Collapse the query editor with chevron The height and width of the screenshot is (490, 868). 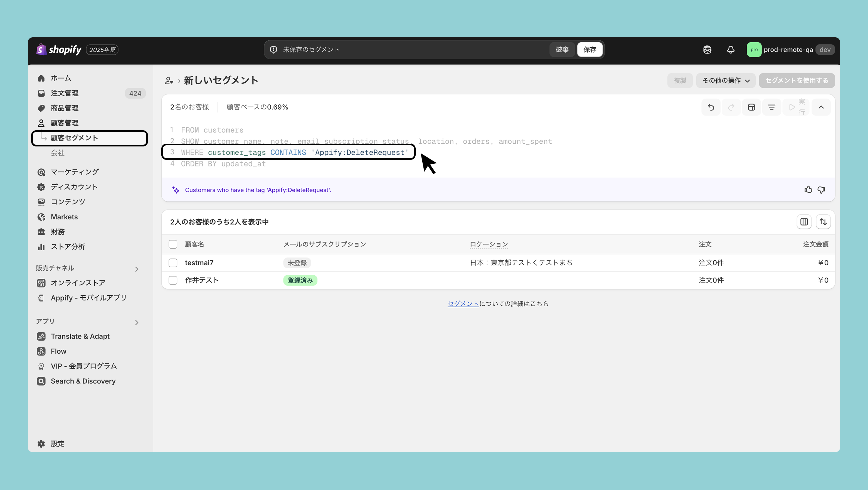821,107
